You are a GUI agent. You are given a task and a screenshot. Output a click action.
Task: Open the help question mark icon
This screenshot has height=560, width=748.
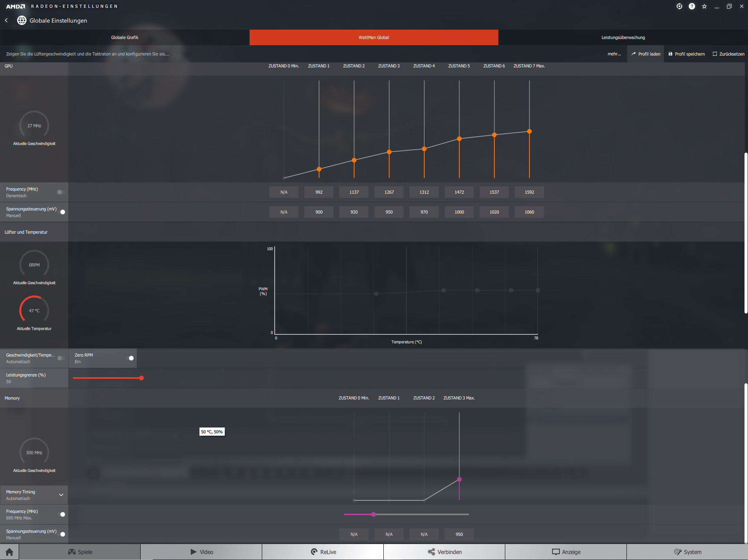(692, 6)
